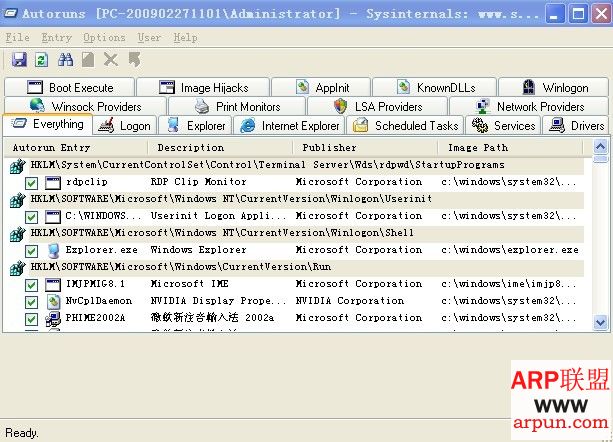Open the Help menu

[186, 38]
